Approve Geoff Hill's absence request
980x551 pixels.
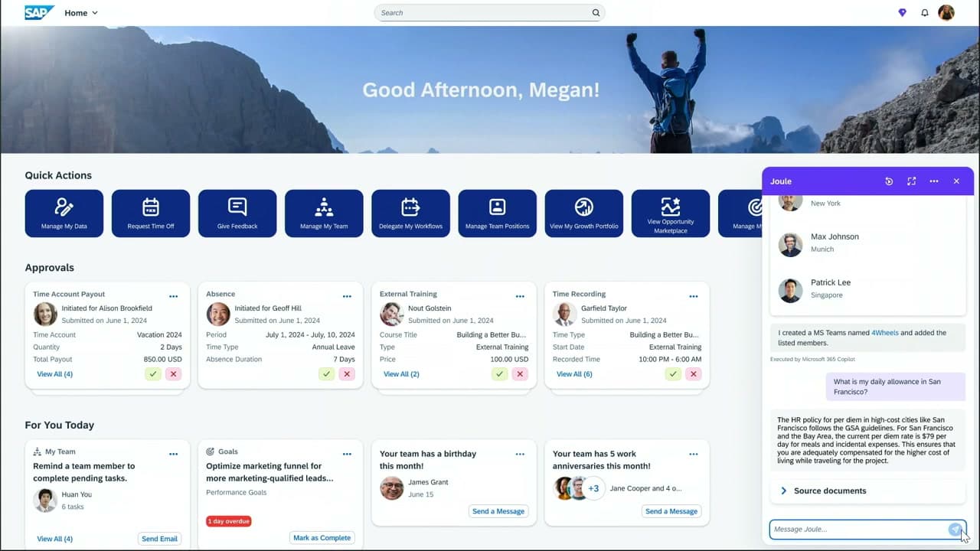point(327,374)
